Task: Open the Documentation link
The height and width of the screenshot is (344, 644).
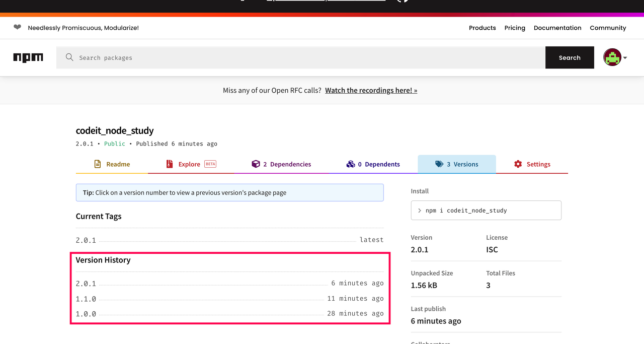Action: click(x=557, y=28)
